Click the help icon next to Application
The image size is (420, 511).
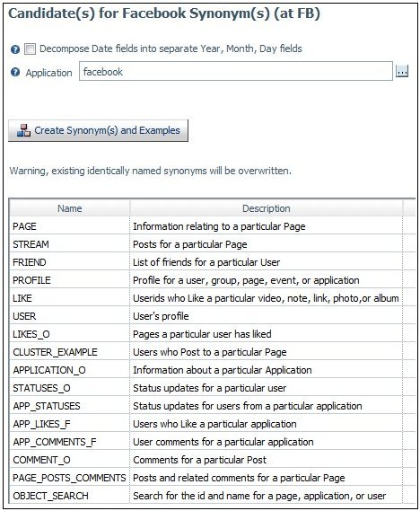(15, 72)
